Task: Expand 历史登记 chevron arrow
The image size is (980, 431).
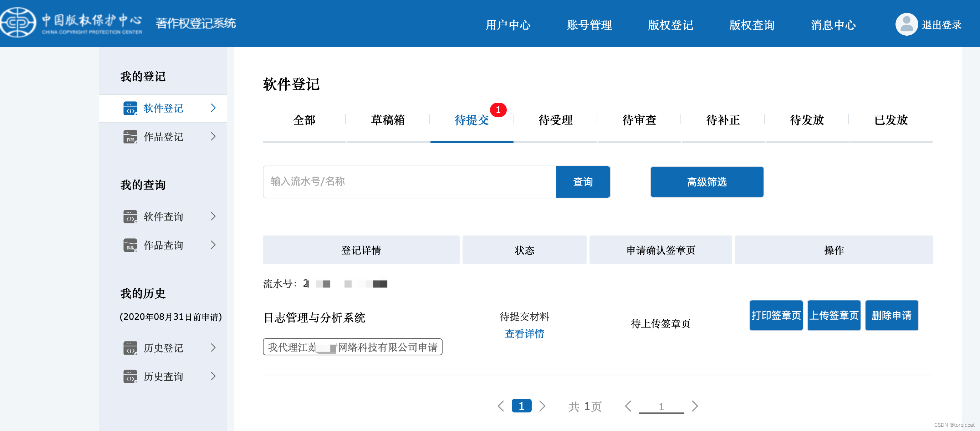Action: coord(213,348)
